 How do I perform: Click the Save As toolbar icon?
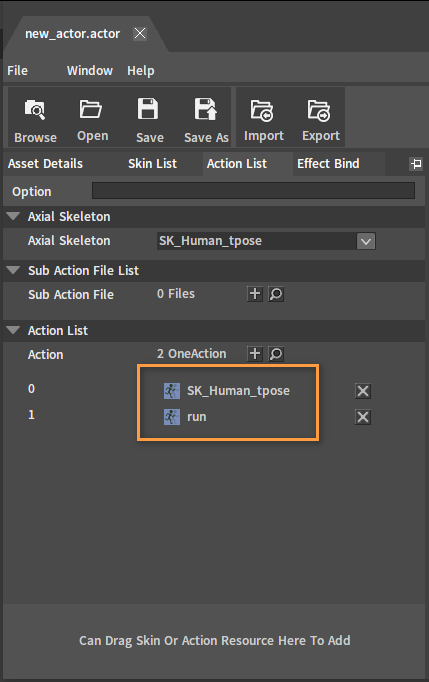(x=205, y=109)
